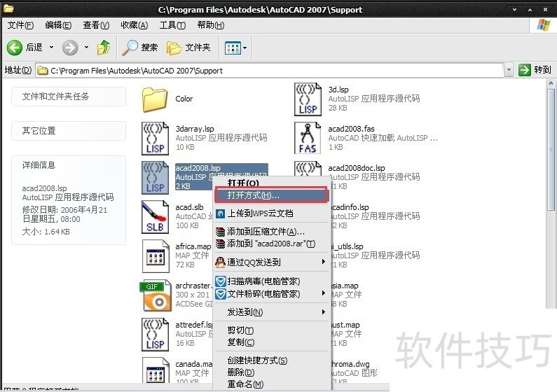Open the Help menu (帮助)

coord(211,25)
